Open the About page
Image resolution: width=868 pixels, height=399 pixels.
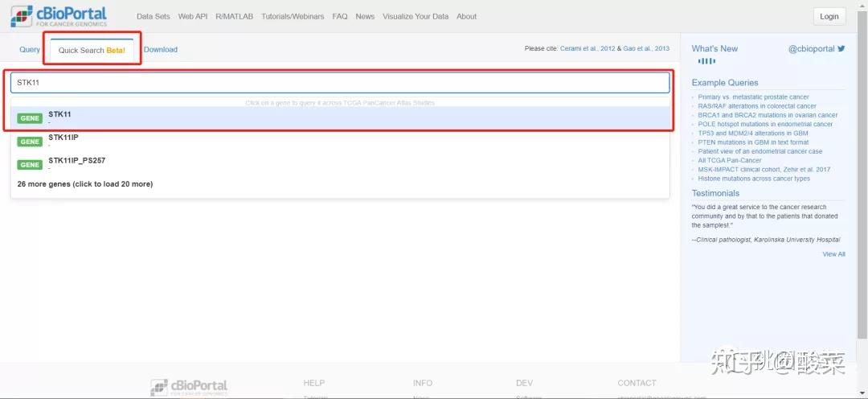(467, 17)
